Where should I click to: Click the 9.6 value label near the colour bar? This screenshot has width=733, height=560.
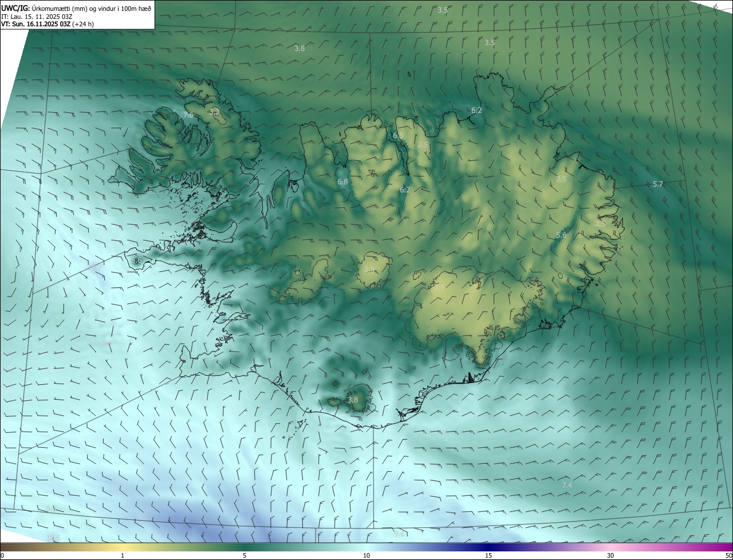click(x=399, y=534)
